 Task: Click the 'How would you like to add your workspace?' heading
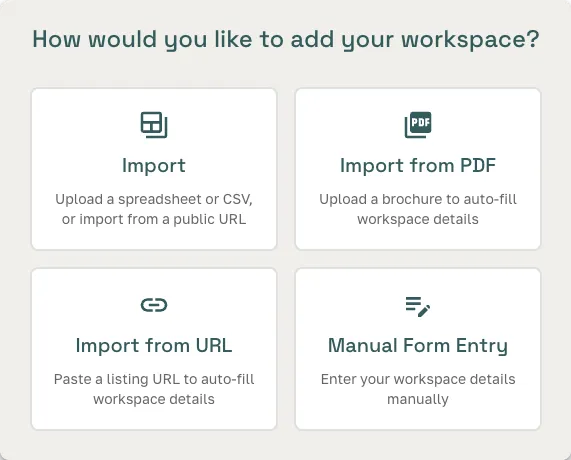[x=286, y=40]
